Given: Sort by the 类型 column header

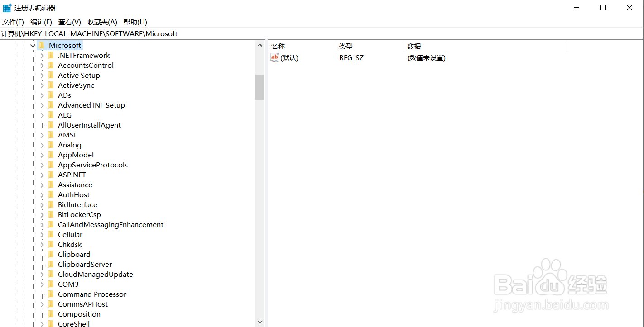Looking at the screenshot, I should click(x=370, y=46).
